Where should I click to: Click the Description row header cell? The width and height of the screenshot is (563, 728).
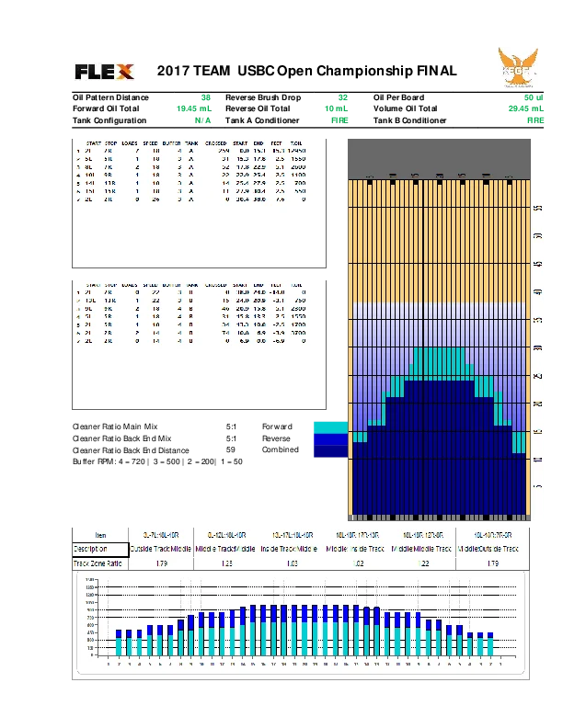click(100, 550)
